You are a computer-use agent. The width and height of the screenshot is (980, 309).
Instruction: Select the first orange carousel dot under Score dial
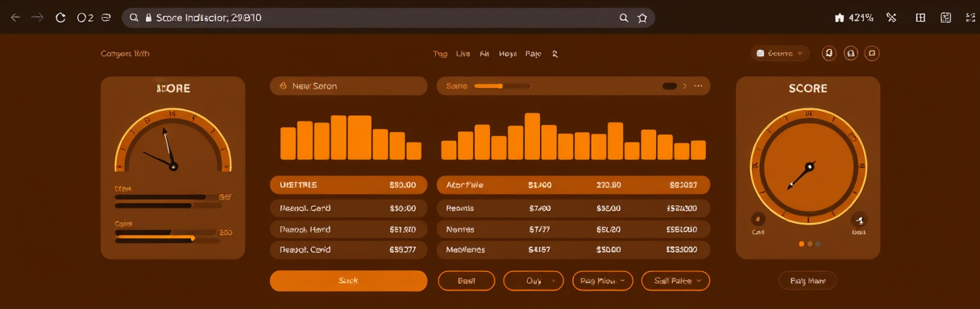pyautogui.click(x=801, y=243)
